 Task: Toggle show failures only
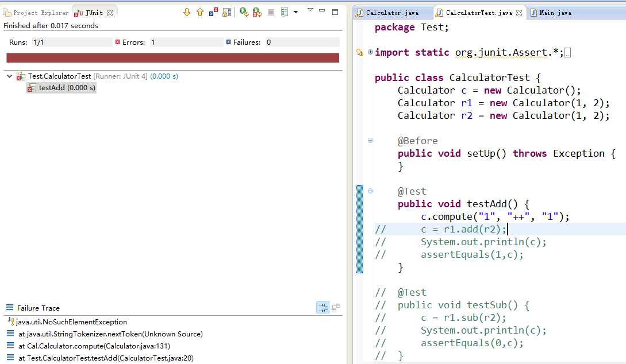tap(214, 13)
